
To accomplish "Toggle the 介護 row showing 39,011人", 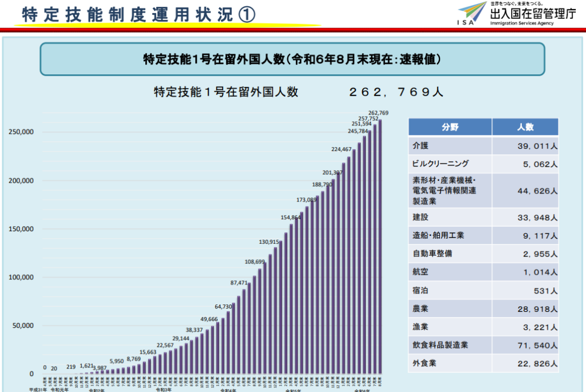I will pyautogui.click(x=484, y=145).
